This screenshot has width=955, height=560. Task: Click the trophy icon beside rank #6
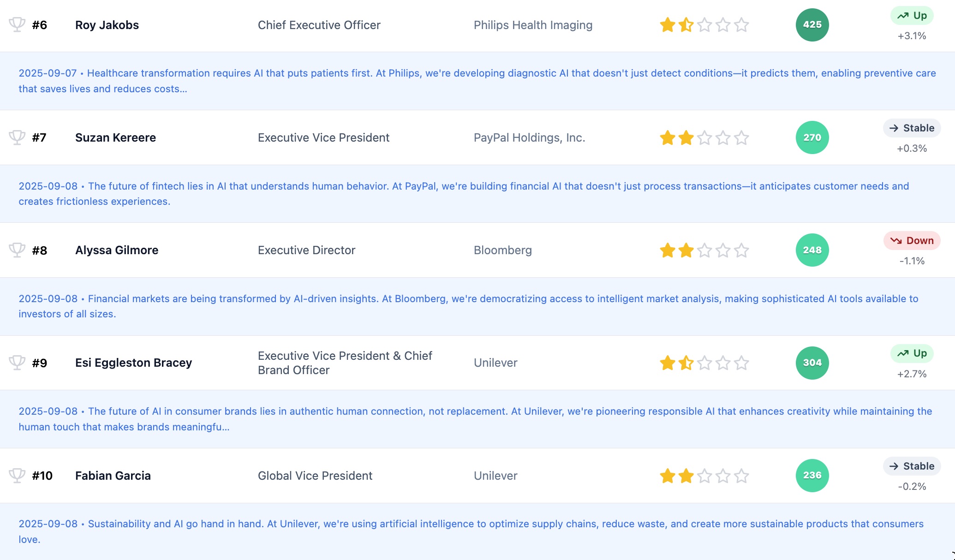(x=17, y=24)
